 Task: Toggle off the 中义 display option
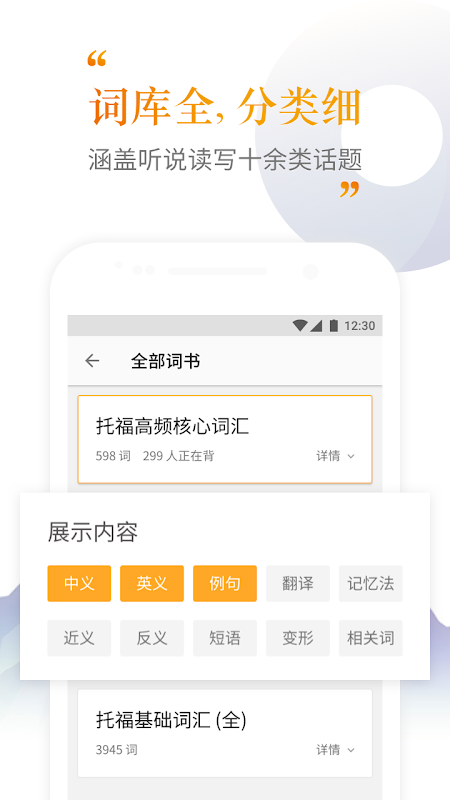79,583
